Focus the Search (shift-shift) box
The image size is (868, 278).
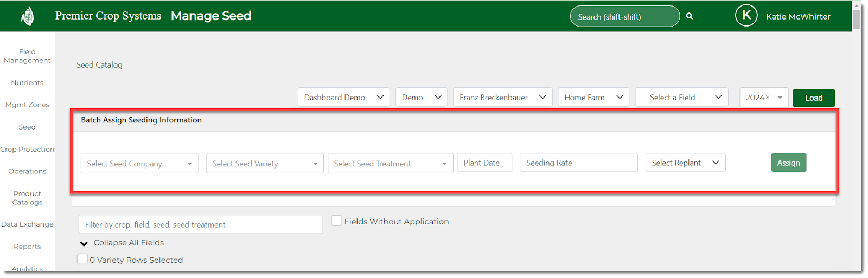625,16
